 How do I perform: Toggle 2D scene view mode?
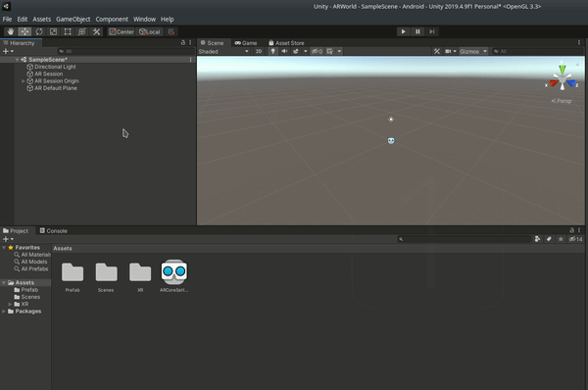pyautogui.click(x=259, y=51)
